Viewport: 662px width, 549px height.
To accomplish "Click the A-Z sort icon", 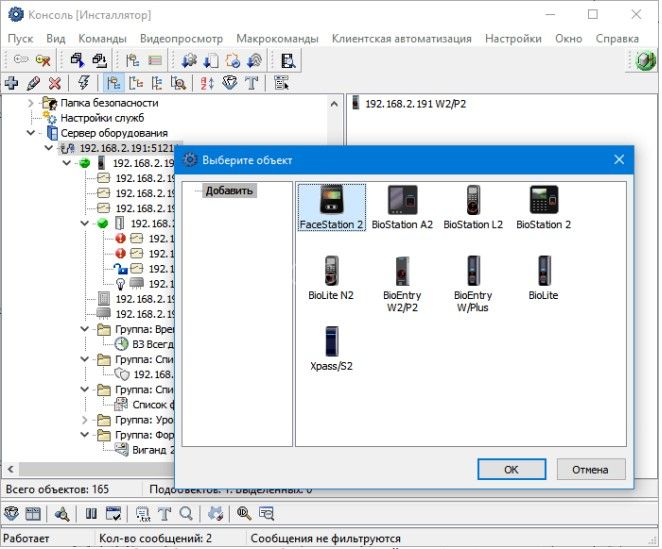I will click(207, 83).
